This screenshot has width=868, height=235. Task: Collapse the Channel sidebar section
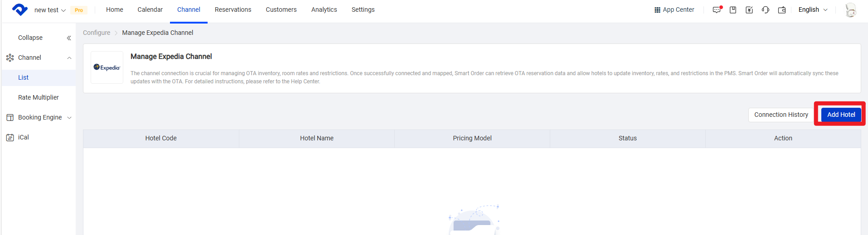[x=69, y=58]
